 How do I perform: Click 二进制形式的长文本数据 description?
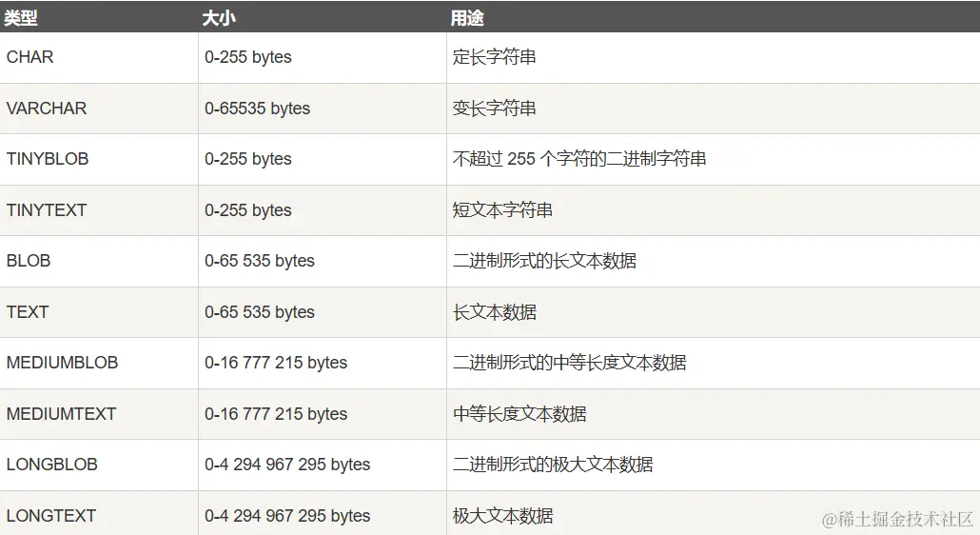pyautogui.click(x=545, y=261)
